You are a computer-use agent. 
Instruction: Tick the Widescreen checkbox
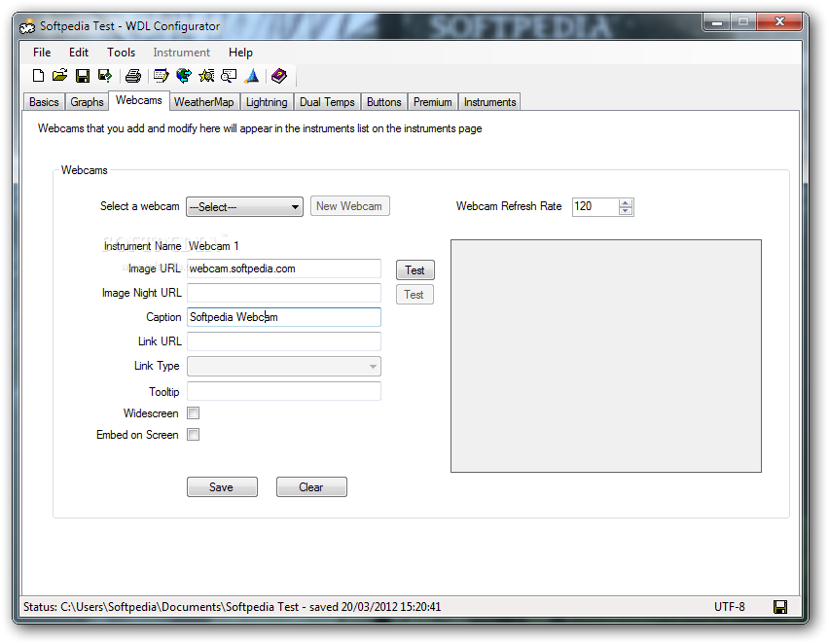[194, 412]
